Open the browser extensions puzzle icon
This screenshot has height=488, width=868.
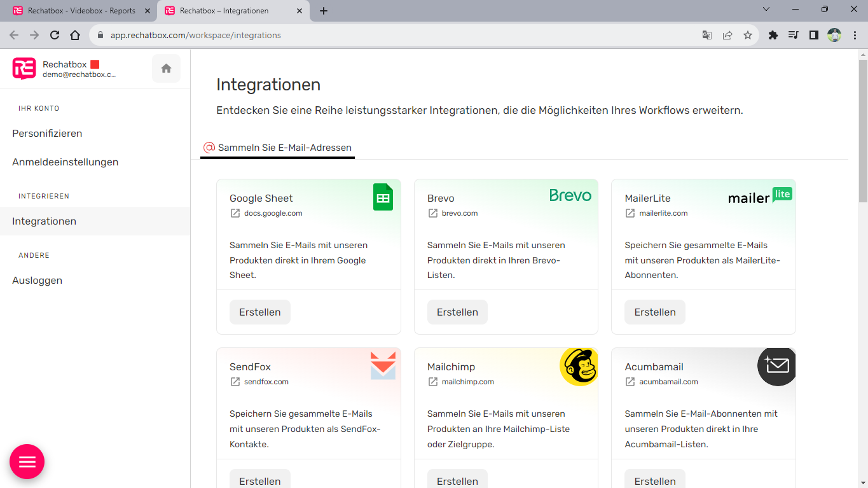pyautogui.click(x=773, y=35)
